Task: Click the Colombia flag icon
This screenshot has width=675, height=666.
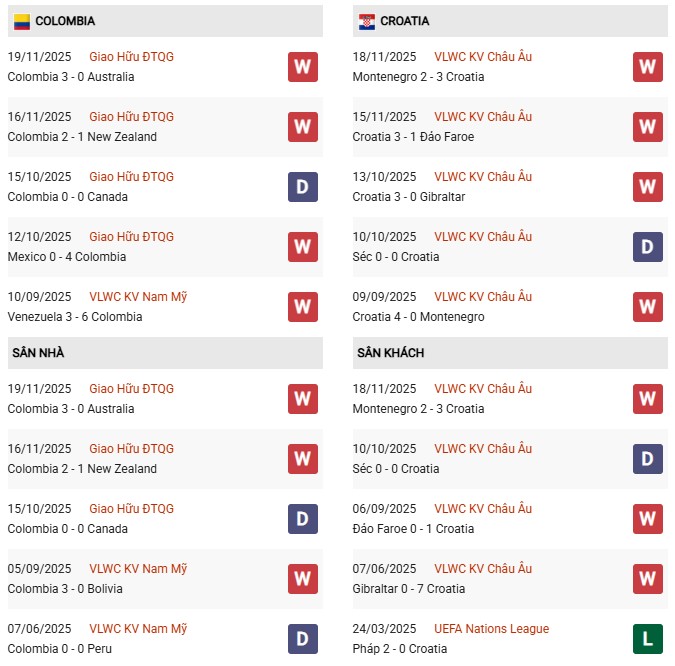Action: [21, 21]
